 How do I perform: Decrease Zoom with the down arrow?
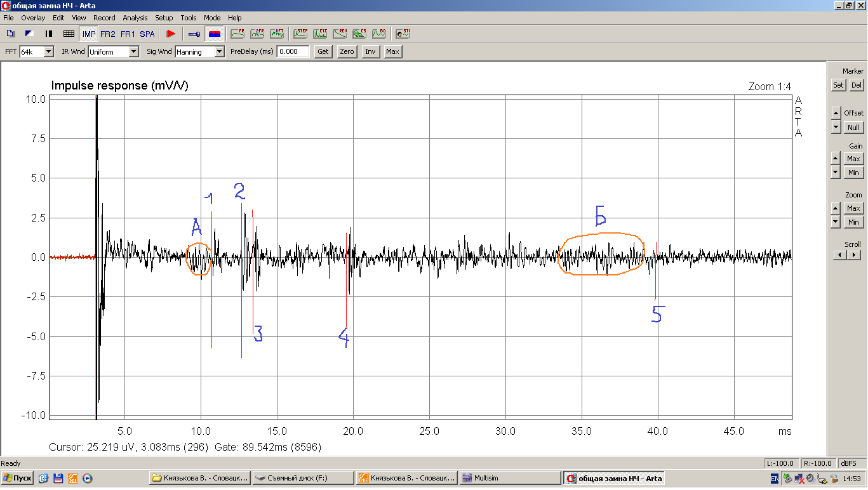pos(836,222)
